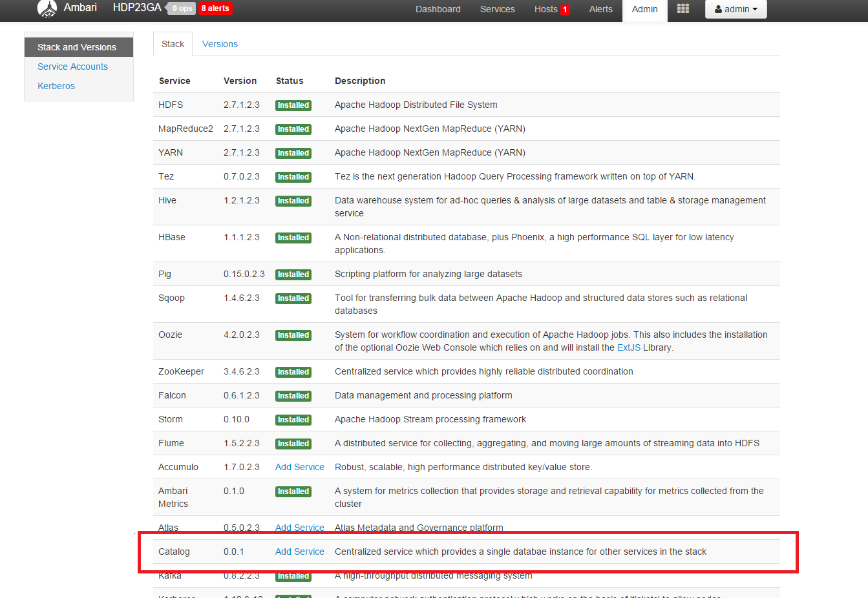Viewport: 868px width, 598px height.
Task: Click the Installed badge for Flume
Action: tap(293, 444)
